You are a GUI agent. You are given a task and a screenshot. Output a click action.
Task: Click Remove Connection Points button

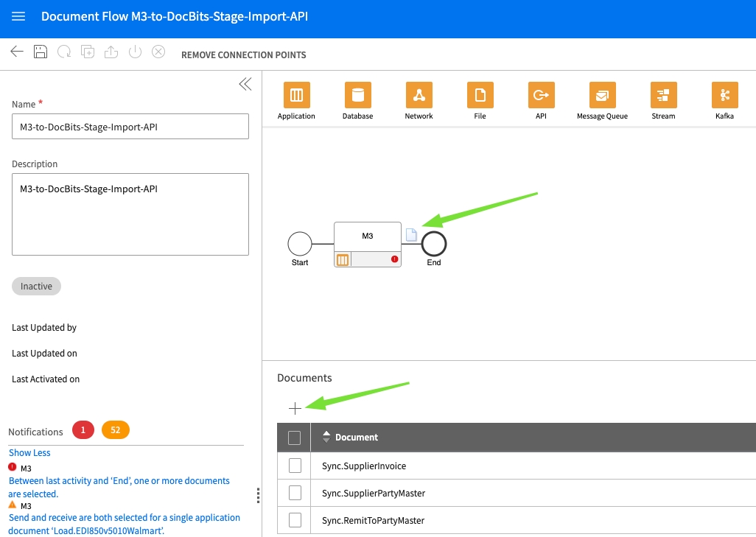coord(243,55)
